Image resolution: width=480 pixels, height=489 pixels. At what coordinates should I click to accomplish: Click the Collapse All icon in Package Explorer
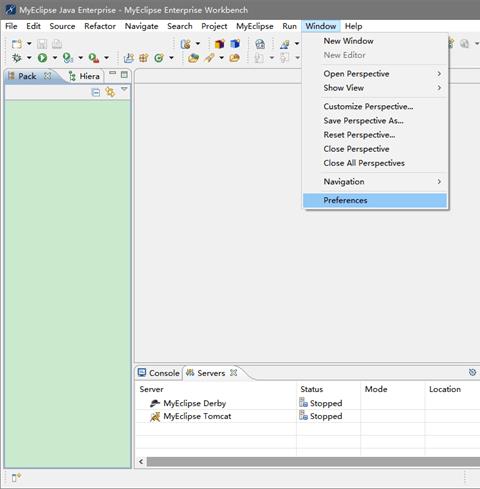(96, 92)
